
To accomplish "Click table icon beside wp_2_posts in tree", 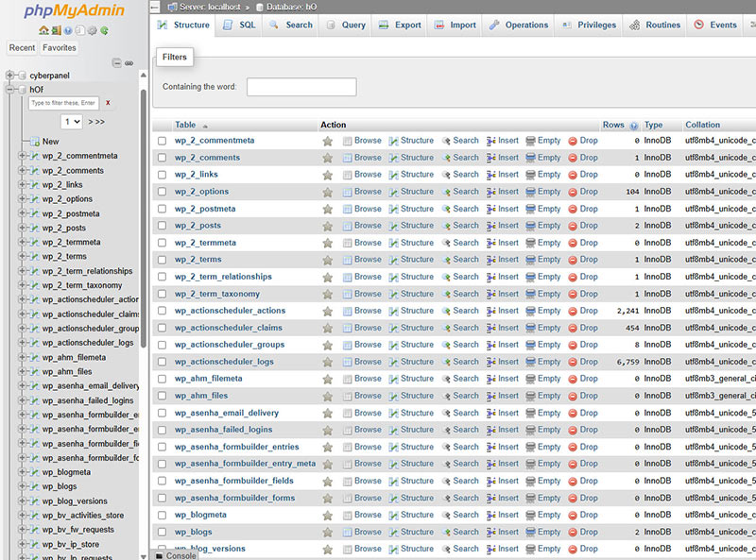I will coord(34,228).
